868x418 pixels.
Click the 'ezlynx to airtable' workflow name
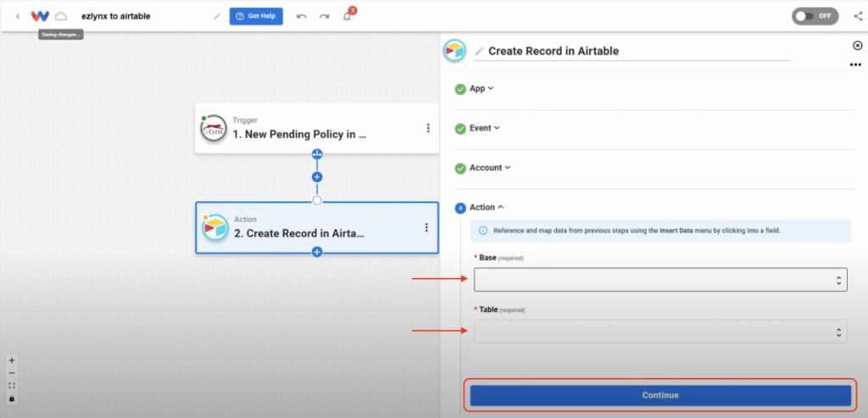pos(115,16)
